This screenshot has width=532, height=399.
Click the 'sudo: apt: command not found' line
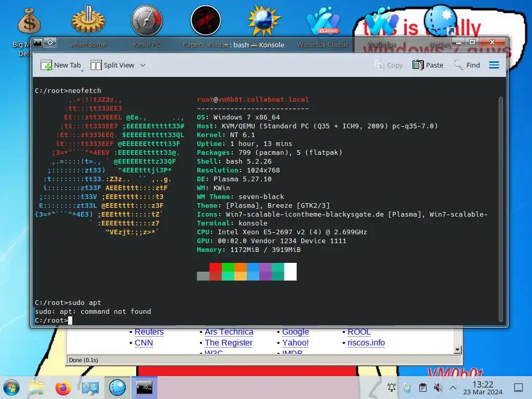93,312
